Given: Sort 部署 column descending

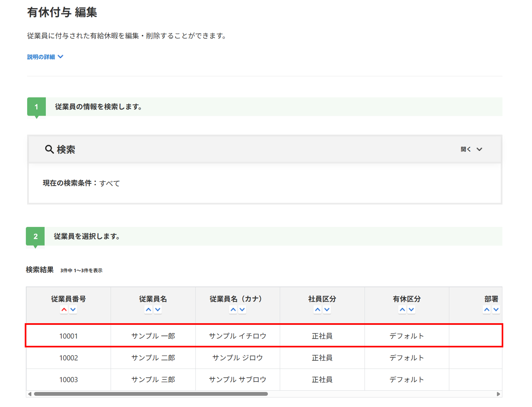Looking at the screenshot, I should 496,310.
